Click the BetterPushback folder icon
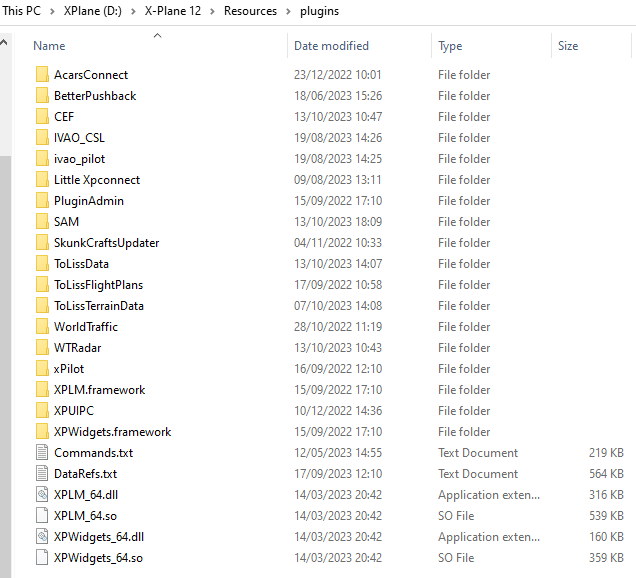 click(42, 96)
